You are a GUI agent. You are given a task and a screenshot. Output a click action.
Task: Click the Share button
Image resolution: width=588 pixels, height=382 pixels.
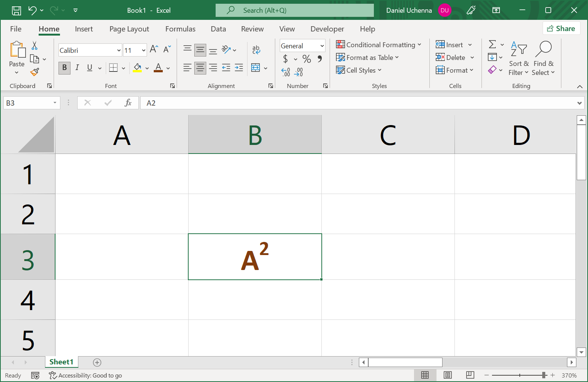[561, 28]
